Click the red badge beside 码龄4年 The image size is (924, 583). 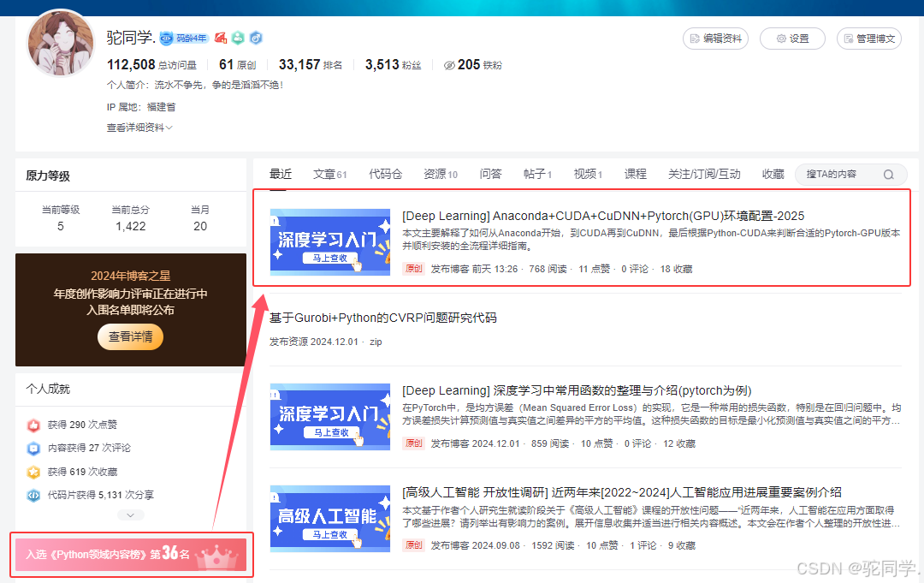(221, 39)
